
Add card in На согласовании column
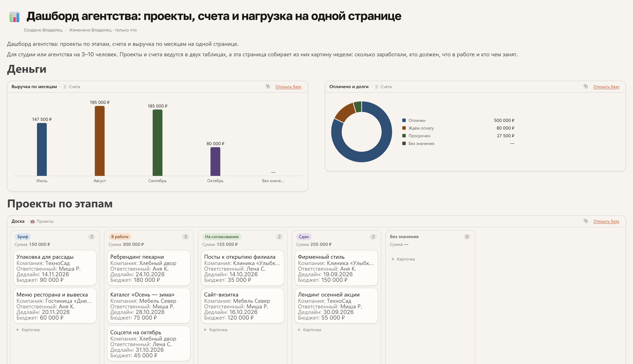[x=215, y=330]
